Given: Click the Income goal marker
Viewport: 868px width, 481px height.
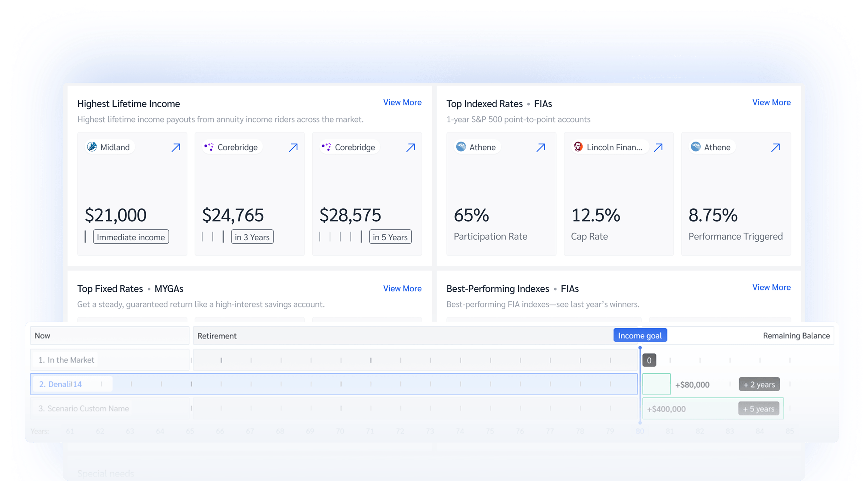Looking at the screenshot, I should pyautogui.click(x=640, y=336).
